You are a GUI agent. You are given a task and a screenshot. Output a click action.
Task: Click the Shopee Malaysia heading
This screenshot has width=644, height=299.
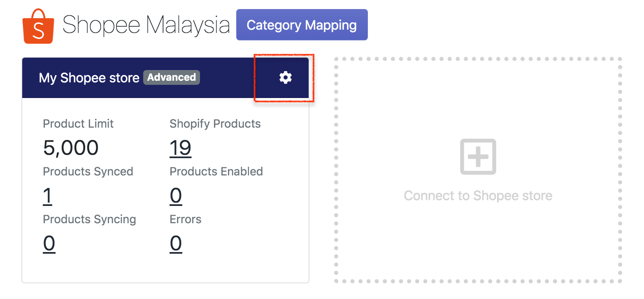146,26
